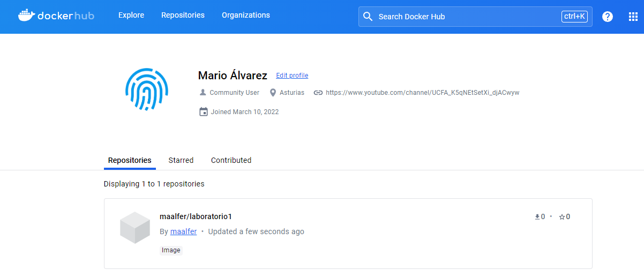Click the star count icon
This screenshot has height=277, width=644.
[562, 217]
